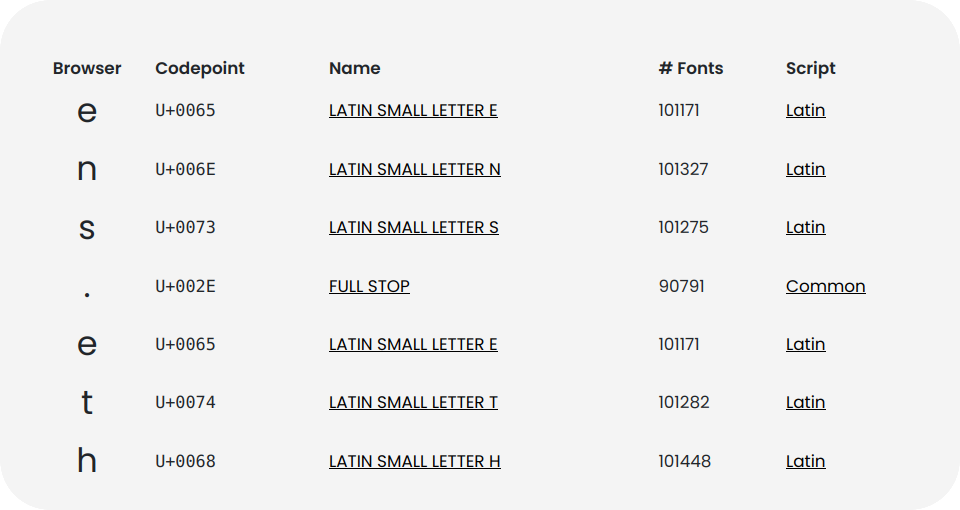Click the Codepoint column header

(200, 68)
